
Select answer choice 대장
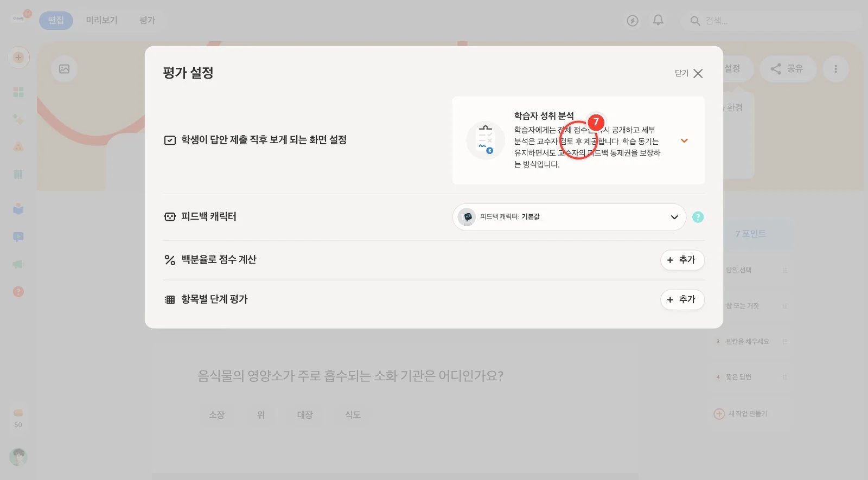pyautogui.click(x=305, y=415)
